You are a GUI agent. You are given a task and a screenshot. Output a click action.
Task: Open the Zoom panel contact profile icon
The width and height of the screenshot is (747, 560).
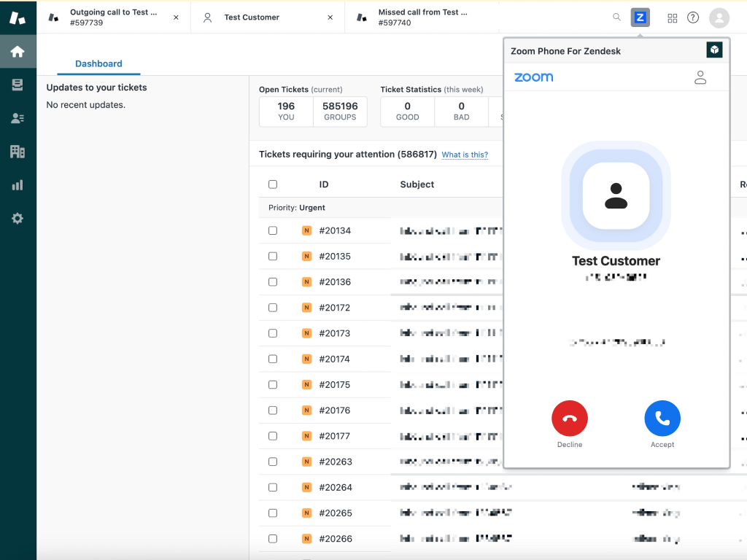pyautogui.click(x=700, y=77)
